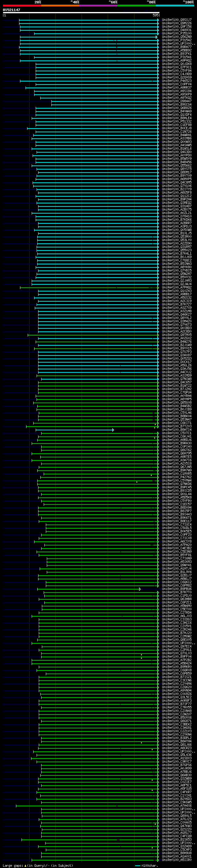Click the label UniRef100_A9PHQ2
The height and width of the screenshot is (868, 197).
(177, 60)
